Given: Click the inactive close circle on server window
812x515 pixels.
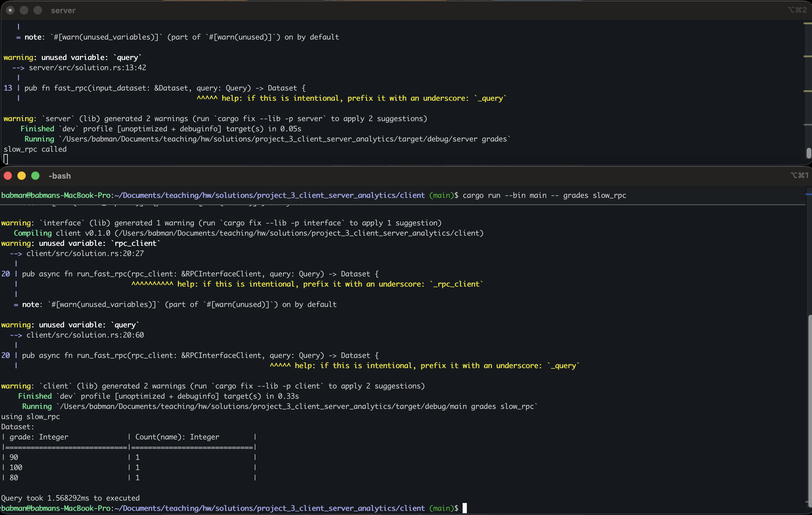Looking at the screenshot, I should [x=10, y=10].
